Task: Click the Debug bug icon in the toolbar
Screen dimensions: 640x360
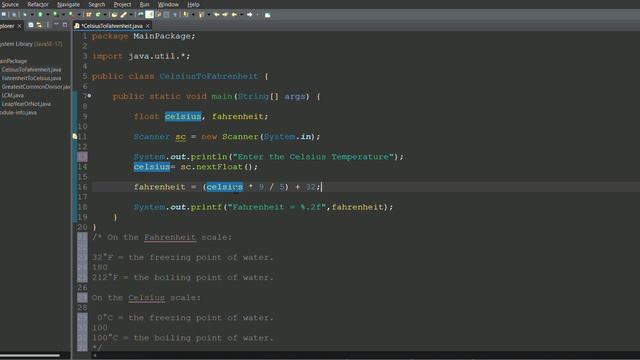Action: 24,14
